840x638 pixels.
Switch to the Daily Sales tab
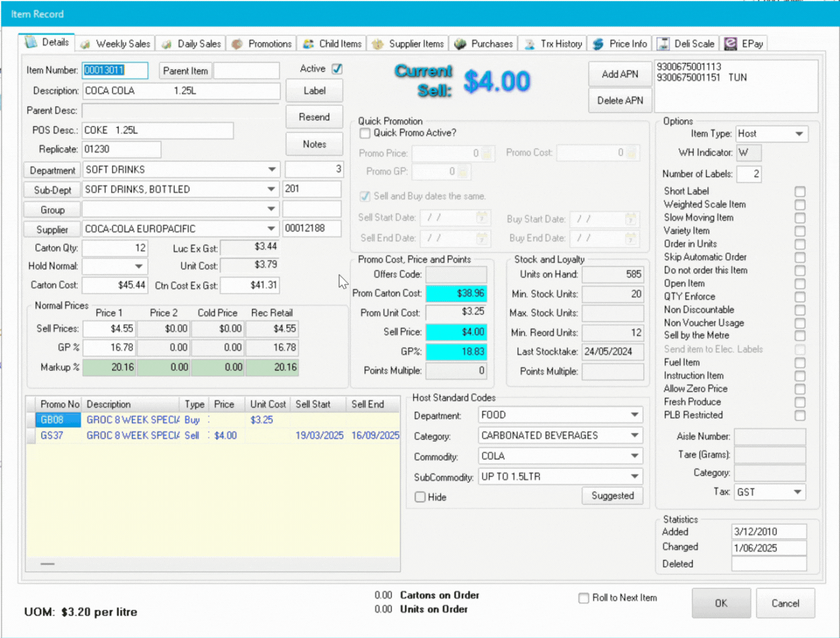pos(191,44)
